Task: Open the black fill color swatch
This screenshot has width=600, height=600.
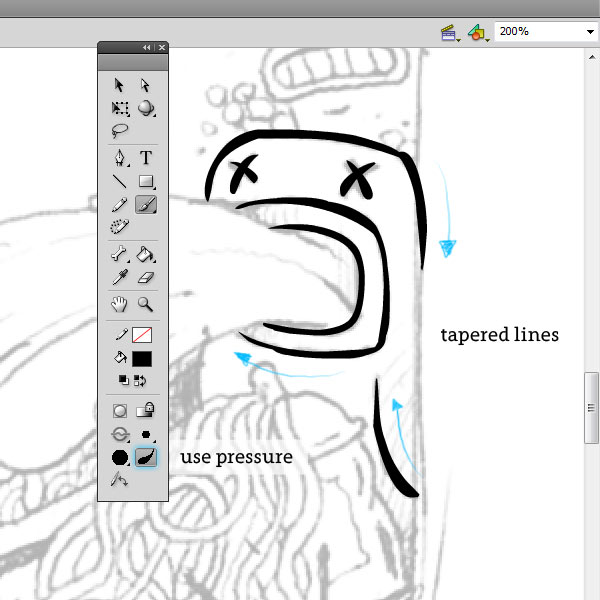Action: pos(142,359)
